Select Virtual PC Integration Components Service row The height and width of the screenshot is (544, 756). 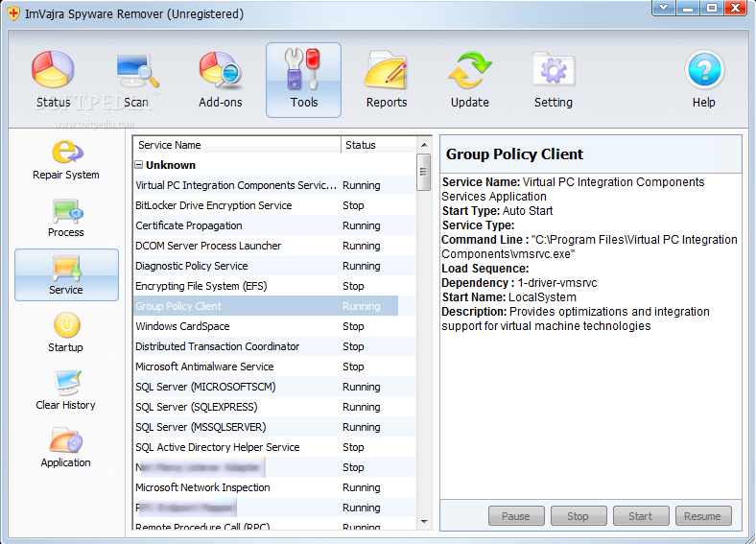click(x=274, y=185)
